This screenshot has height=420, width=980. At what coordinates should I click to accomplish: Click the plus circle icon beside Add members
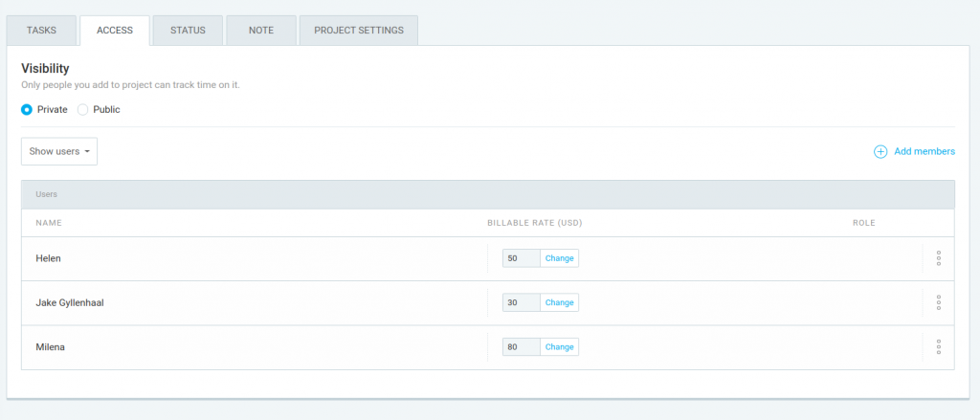pos(880,152)
